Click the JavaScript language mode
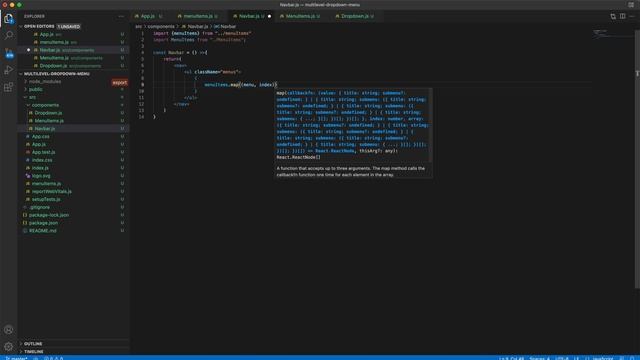 (603, 358)
